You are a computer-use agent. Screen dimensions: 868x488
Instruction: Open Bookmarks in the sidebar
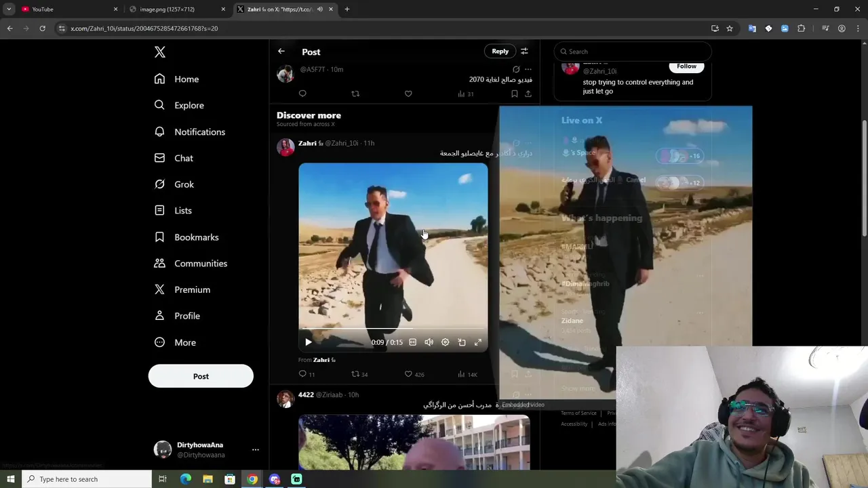(186, 237)
